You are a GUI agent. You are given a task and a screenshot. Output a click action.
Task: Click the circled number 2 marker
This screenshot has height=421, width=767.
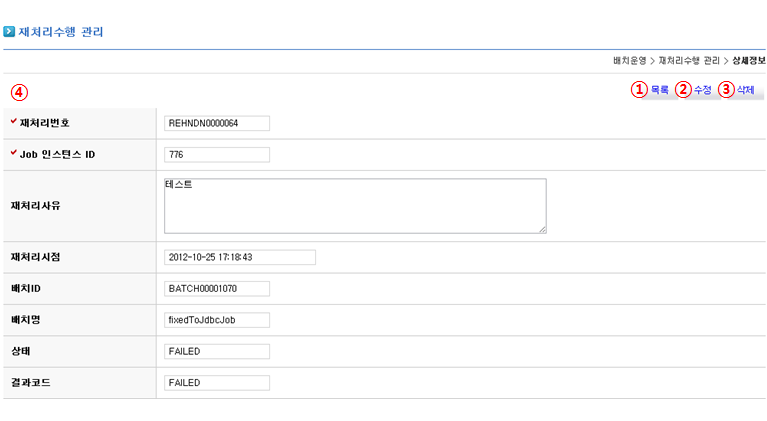pyautogui.click(x=683, y=90)
